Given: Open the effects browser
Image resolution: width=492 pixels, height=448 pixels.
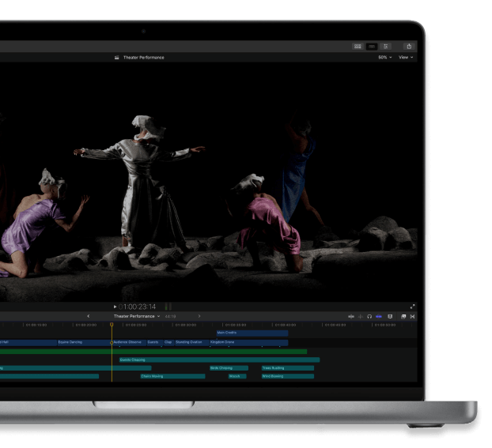Looking at the screenshot, I should pyautogui.click(x=403, y=316).
